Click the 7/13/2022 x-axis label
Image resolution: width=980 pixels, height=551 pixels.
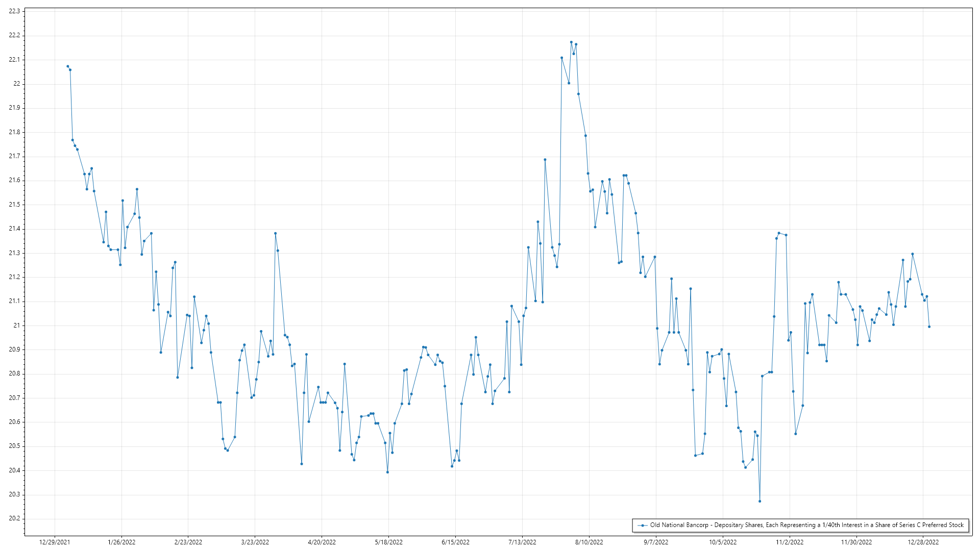pyautogui.click(x=522, y=542)
